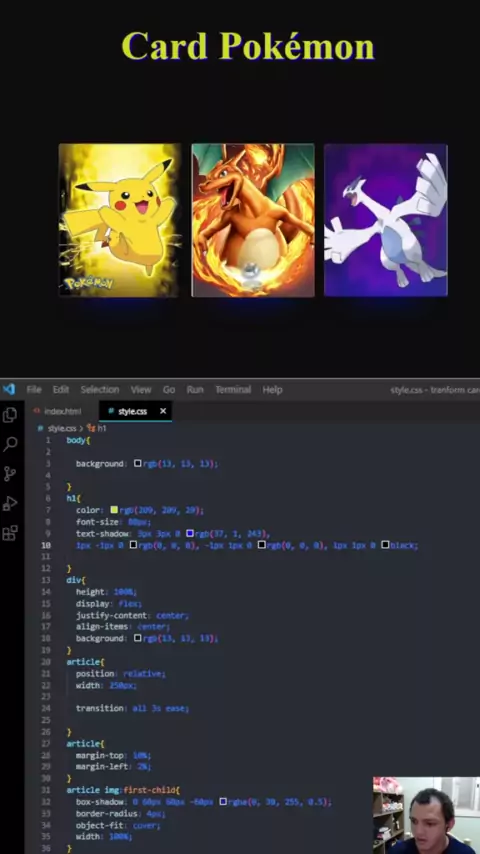The height and width of the screenshot is (854, 480).
Task: Open the View menu
Action: (141, 389)
